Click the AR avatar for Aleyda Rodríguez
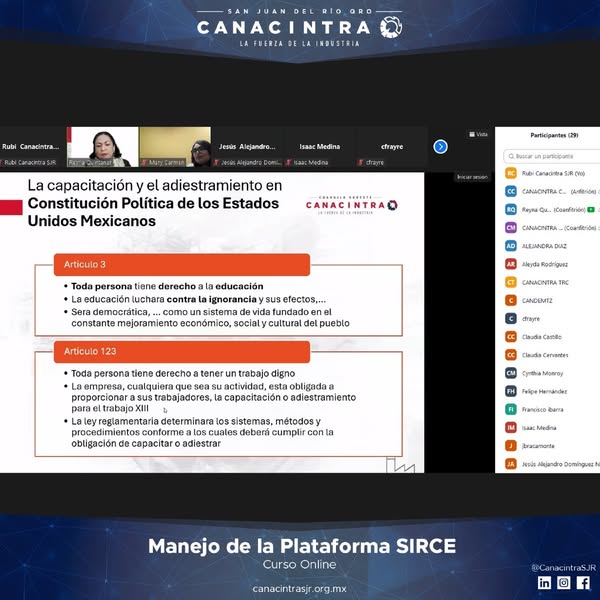600x600 pixels. pyautogui.click(x=511, y=264)
